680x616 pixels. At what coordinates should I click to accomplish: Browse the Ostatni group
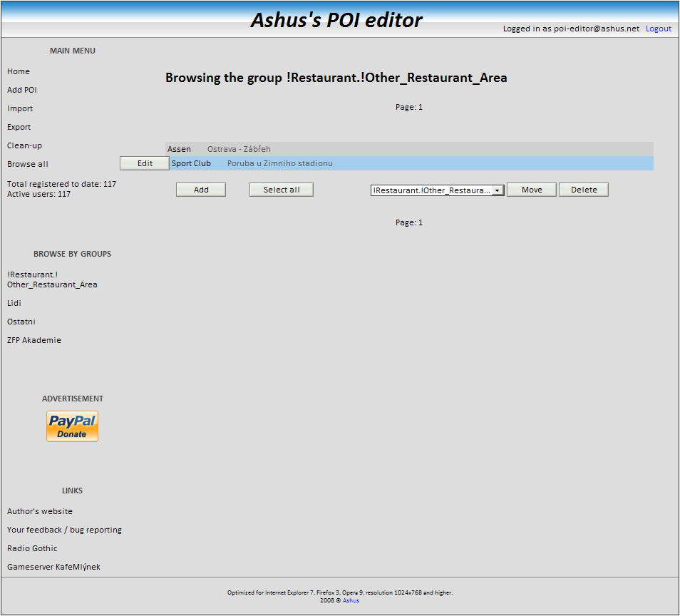[21, 322]
